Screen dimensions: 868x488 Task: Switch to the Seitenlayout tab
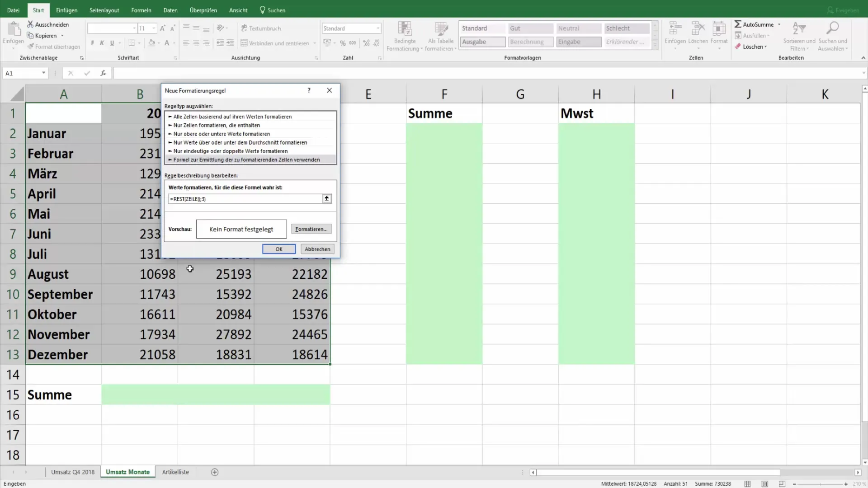(104, 10)
